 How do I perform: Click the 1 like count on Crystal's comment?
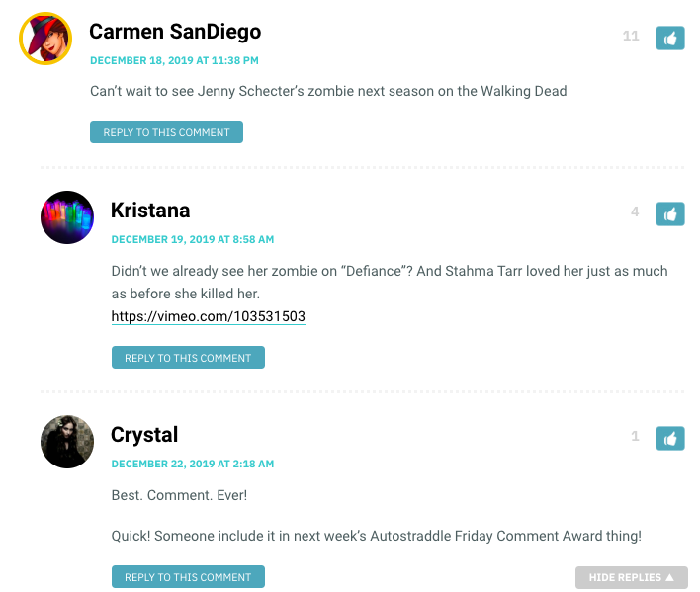pyautogui.click(x=635, y=436)
